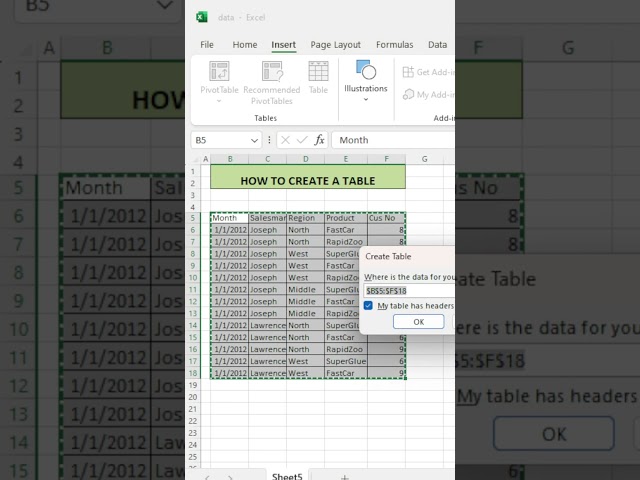640x480 pixels.
Task: Click the Lawrence cell in row 14
Action: coord(267,325)
